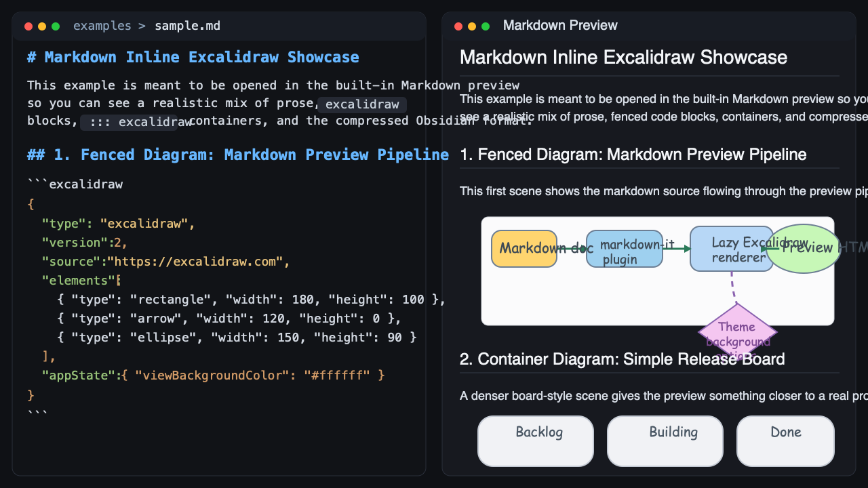This screenshot has height=488, width=868.
Task: Expand the opening brace of the excalidraw block
Action: pos(31,203)
